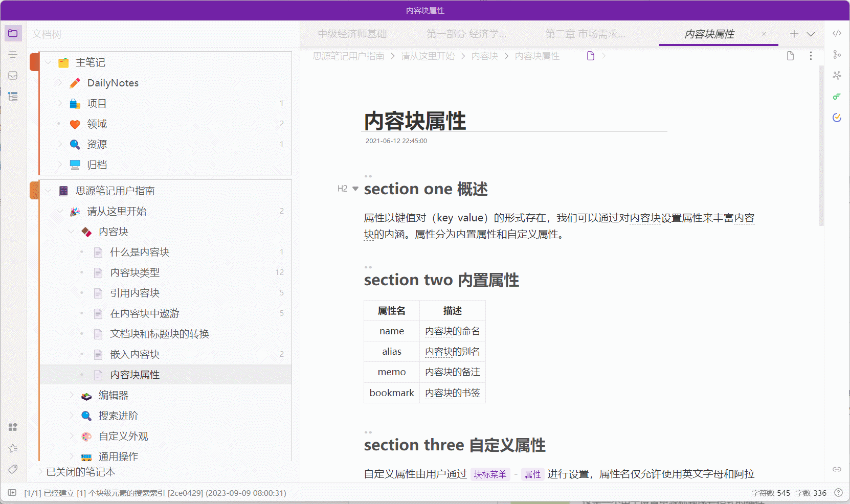Screen dimensions: 850x504
Task: Open the document more-options menu
Action: [811, 56]
